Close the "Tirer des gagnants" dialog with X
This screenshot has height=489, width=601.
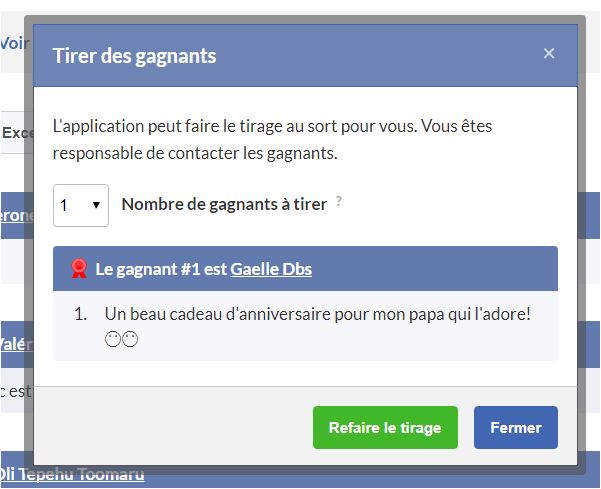click(x=549, y=54)
